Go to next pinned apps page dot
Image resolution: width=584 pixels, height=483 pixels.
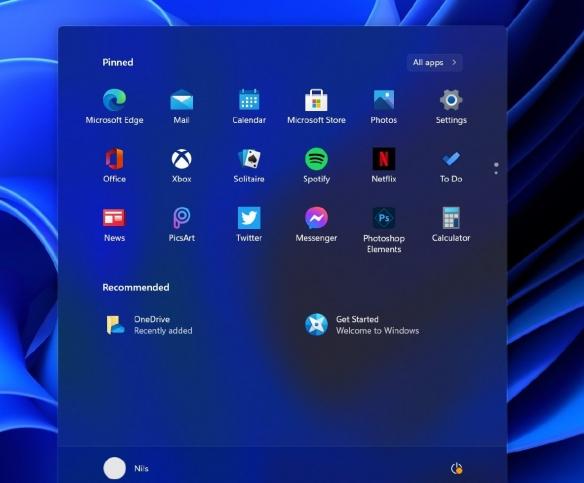[496, 173]
